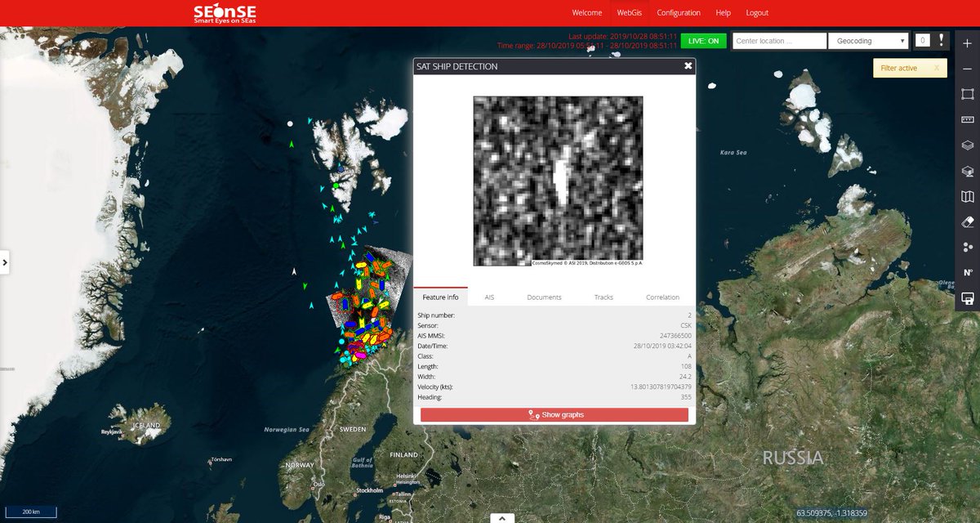Switch to the Tracks tab
Screen dimensions: 980x523
[x=604, y=297]
